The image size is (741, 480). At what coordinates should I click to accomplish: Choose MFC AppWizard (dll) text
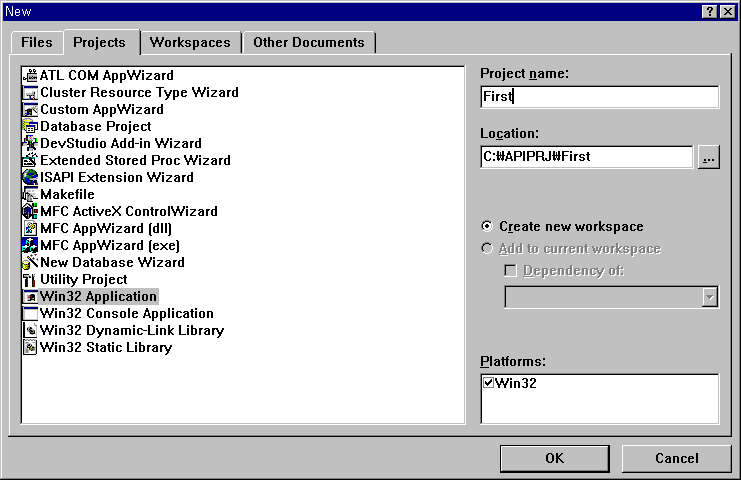click(106, 229)
